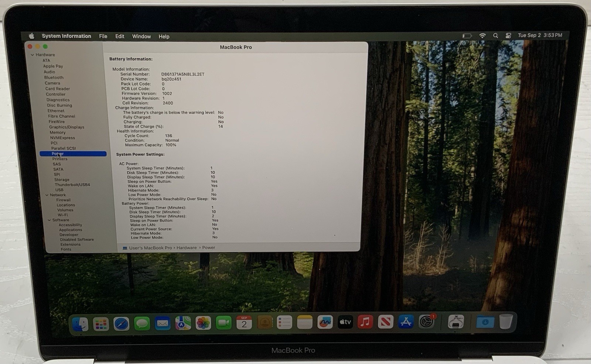Select ATA in Hardware list

[x=46, y=61]
